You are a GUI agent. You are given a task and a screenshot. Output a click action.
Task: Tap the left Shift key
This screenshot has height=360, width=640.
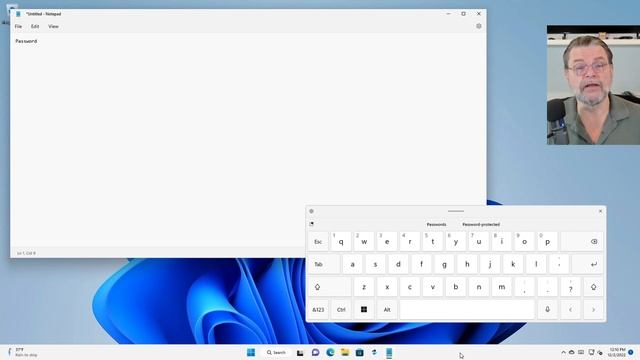coord(329,287)
